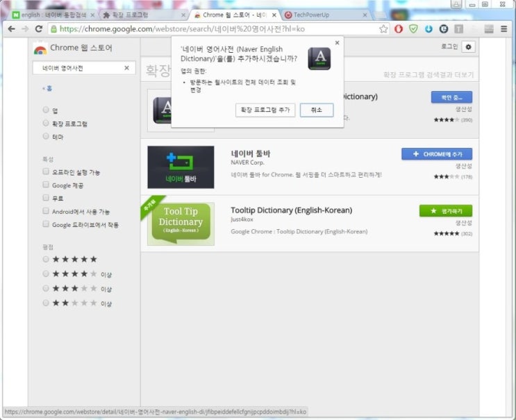Check the Google 제공 checkbox
This screenshot has height=420, width=516.
tap(46, 185)
